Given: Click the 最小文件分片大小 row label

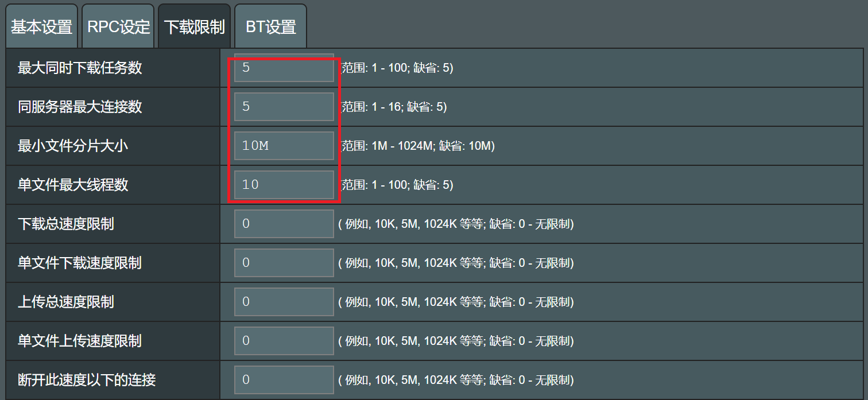Looking at the screenshot, I should pos(73,146).
